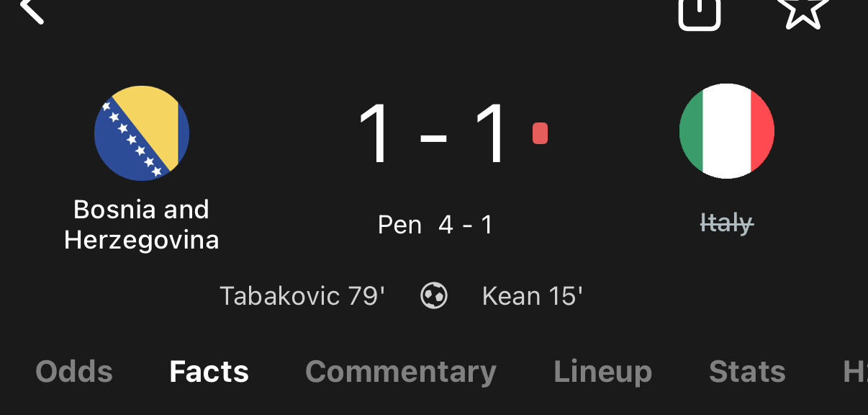Tap goal scorer Kean 15'
The image size is (868, 415).
[532, 296]
